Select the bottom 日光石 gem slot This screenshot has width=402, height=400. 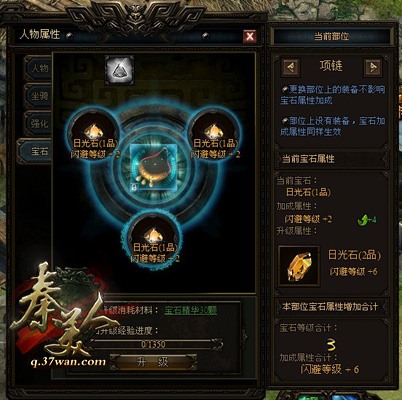pyautogui.click(x=154, y=240)
